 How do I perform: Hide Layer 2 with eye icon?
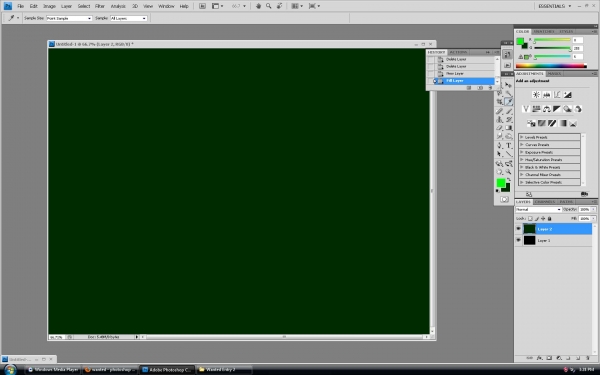coord(518,229)
